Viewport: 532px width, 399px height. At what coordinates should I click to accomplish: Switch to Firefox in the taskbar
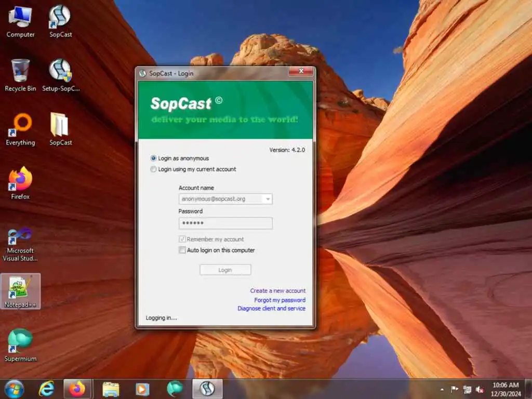click(x=77, y=389)
